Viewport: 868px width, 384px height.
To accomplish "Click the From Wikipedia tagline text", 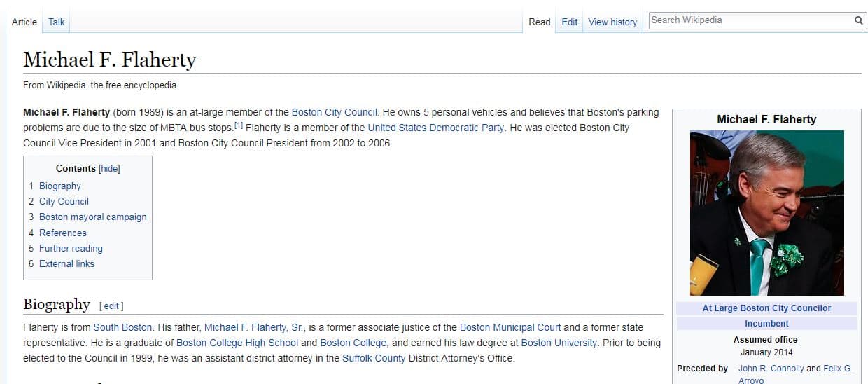I will pyautogui.click(x=99, y=85).
